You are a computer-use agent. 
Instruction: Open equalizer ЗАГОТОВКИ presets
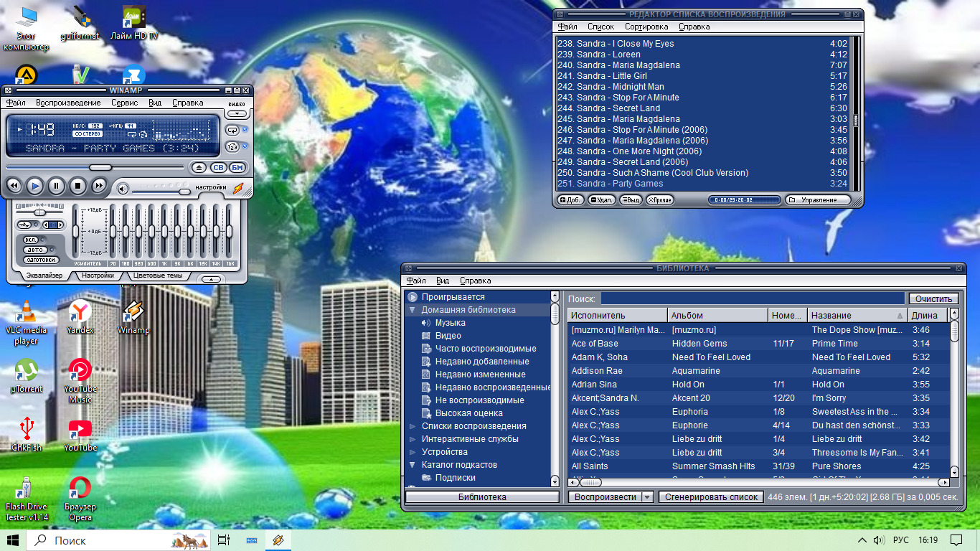coord(39,260)
